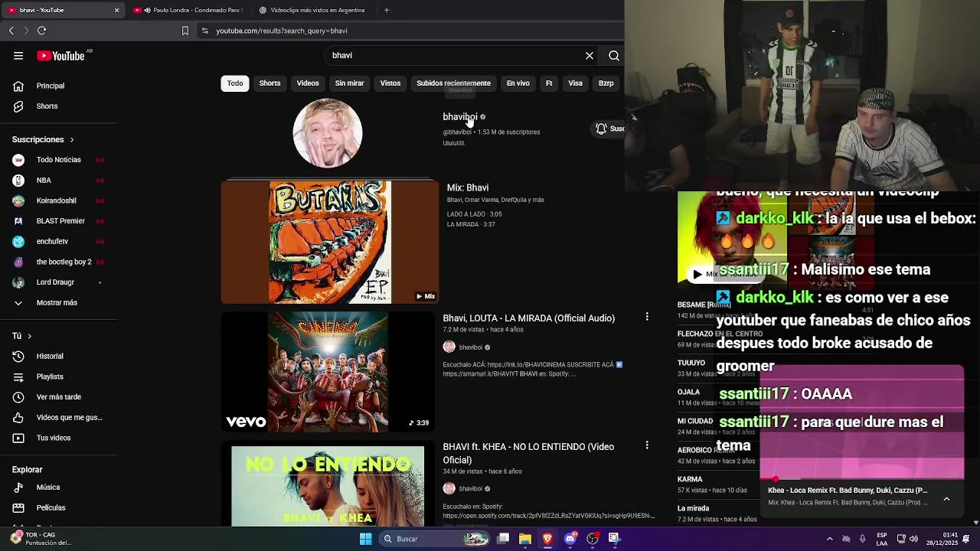The width and height of the screenshot is (980, 551).
Task: Click the magnifier search button
Action: pyautogui.click(x=614, y=55)
